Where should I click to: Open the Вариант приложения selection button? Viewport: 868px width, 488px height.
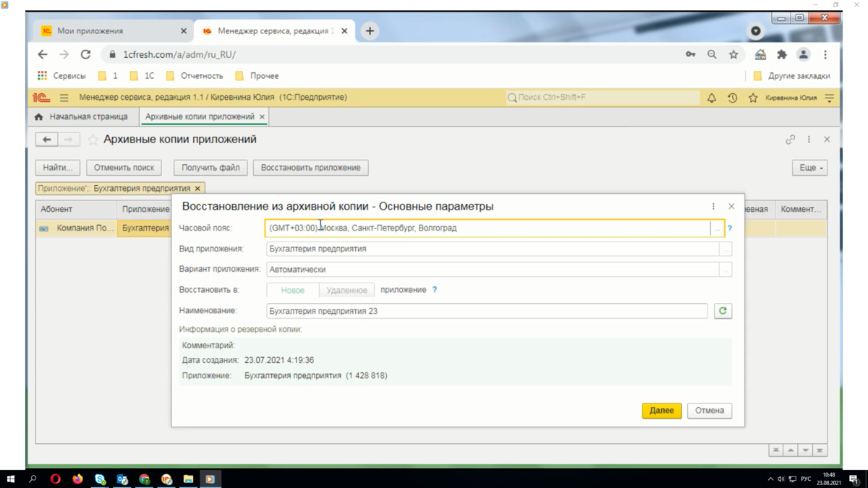point(726,270)
